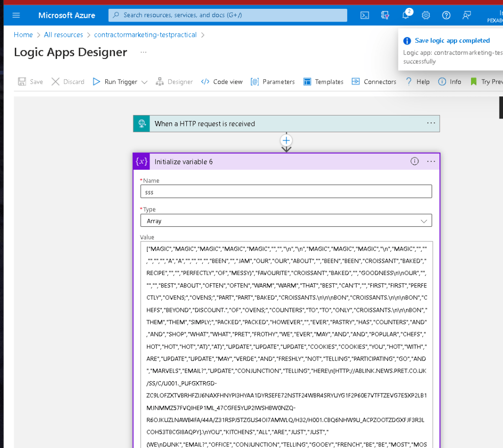Click the Save toolbar button
Viewport: 503px width, 448px height.
click(30, 82)
